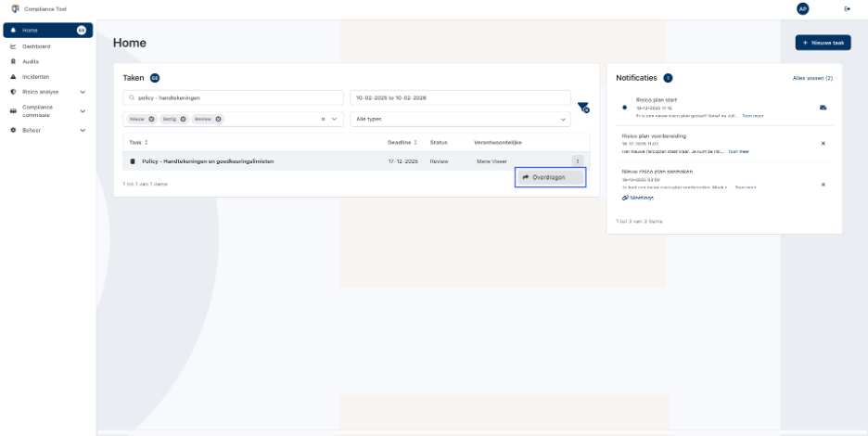The image size is (868, 436).
Task: Open the three-dot menu for the Policy task
Action: (x=578, y=161)
